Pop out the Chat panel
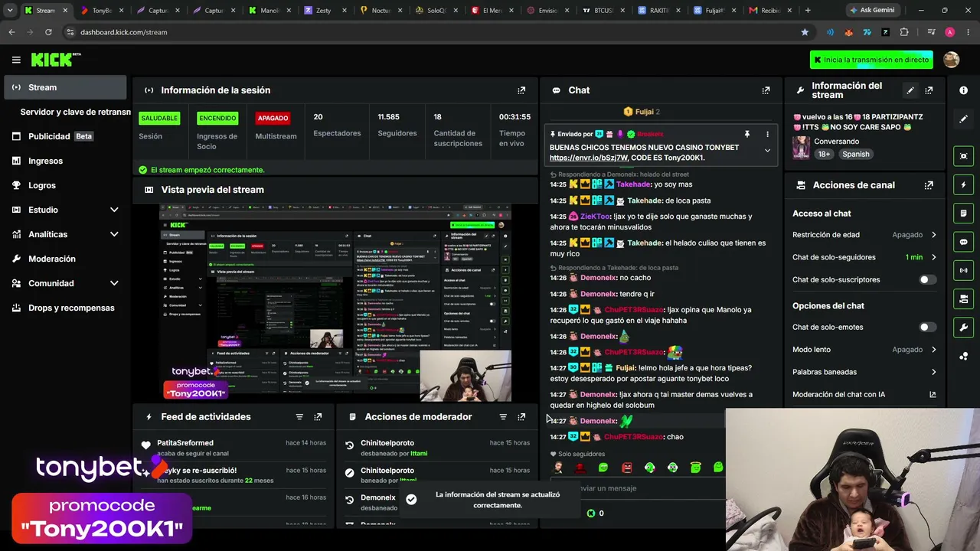Image resolution: width=980 pixels, height=551 pixels. pos(766,90)
